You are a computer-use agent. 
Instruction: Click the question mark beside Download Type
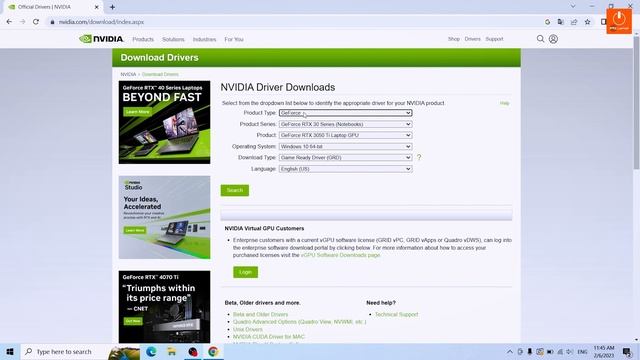(x=419, y=158)
